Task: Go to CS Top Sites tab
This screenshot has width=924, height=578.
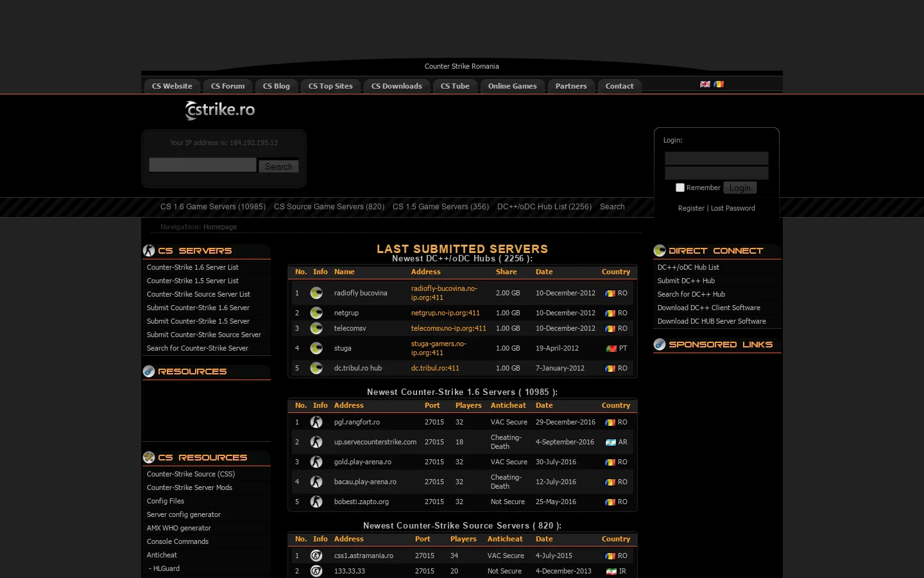Action: pos(330,86)
